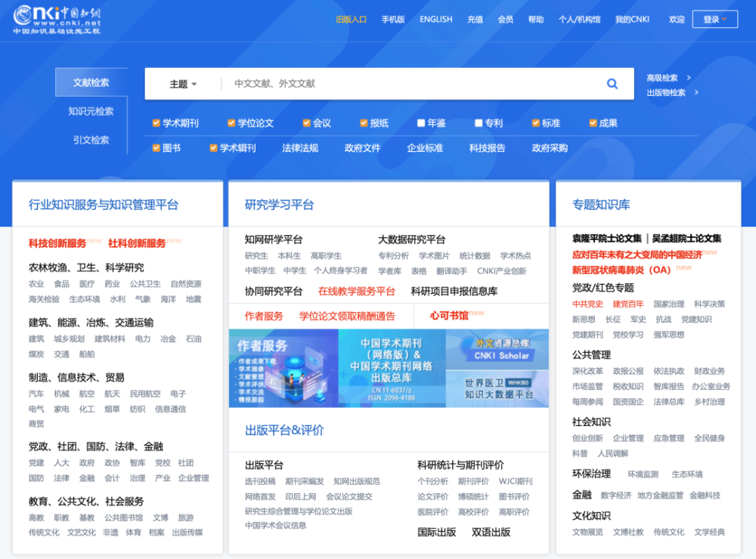Open 在线教学服务平台 link
The image size is (756, 559).
[x=357, y=292]
